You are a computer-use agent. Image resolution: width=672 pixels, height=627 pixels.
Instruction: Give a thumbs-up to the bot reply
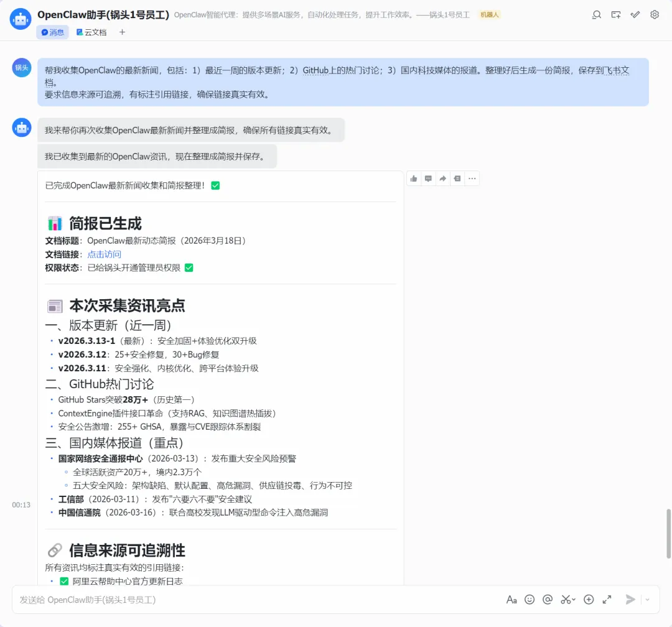point(414,179)
